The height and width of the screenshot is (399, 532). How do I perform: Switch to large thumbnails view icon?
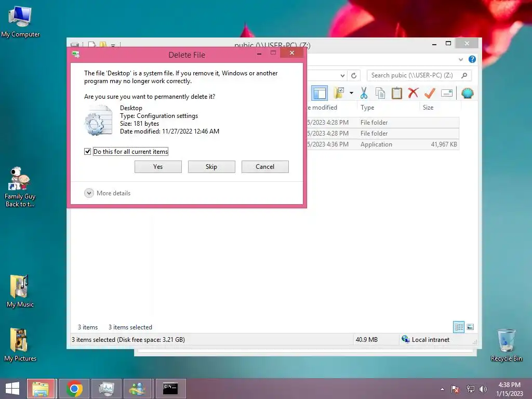pos(470,327)
